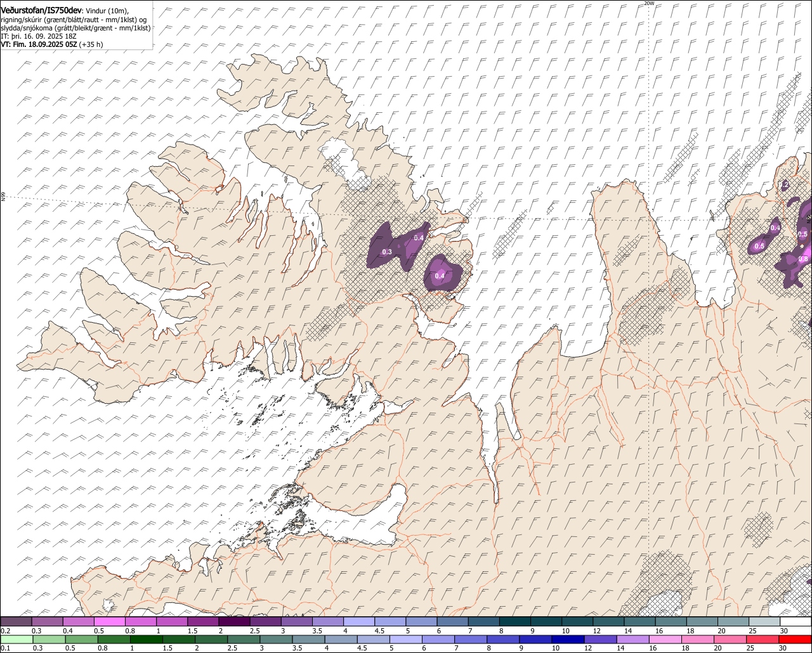Screen dimensions: 812x653
Task: Pick the blue rain swatch labeled 8
Action: pos(502,639)
